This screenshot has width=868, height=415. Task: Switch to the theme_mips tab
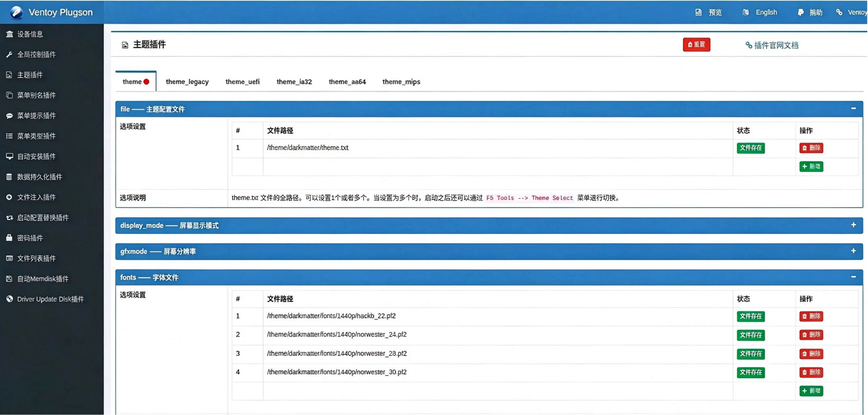(401, 82)
